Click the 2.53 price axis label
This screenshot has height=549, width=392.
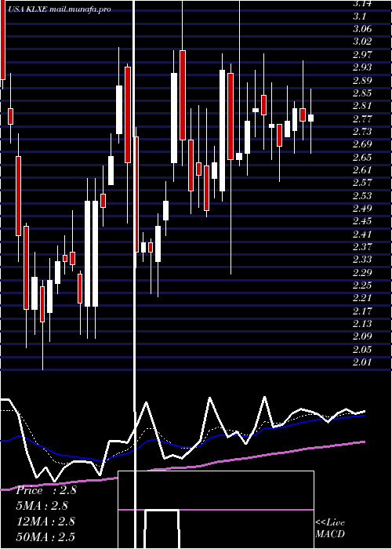click(362, 196)
